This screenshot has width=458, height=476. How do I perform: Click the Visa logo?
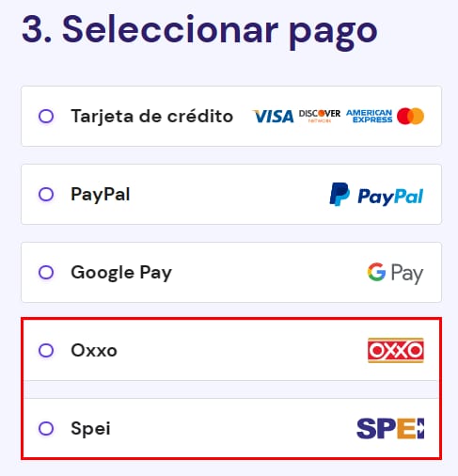pos(273,117)
